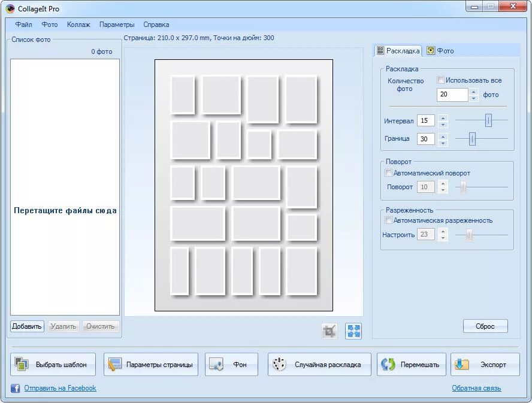Click the Перемешать button
Viewport: 532px width, 403px height.
(411, 364)
